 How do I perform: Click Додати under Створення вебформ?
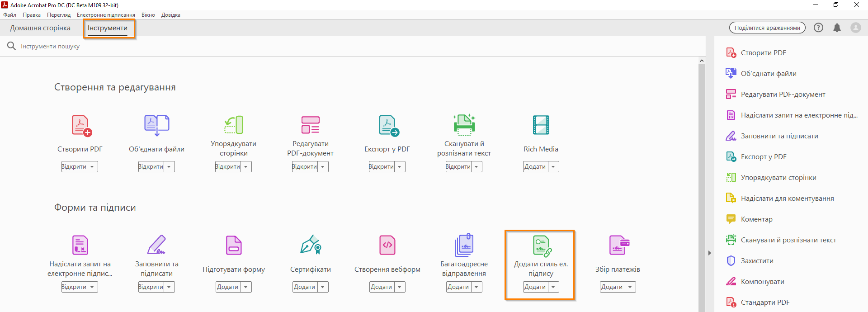coord(382,287)
